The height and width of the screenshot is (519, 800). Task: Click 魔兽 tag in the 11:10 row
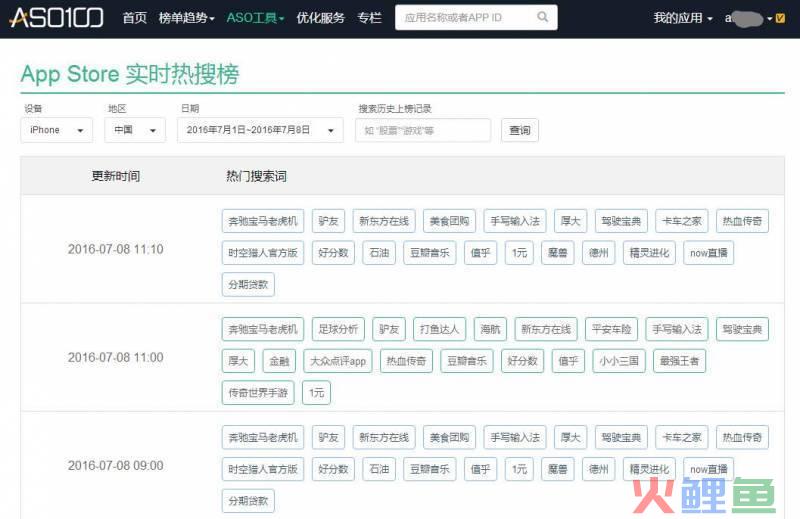(x=558, y=253)
